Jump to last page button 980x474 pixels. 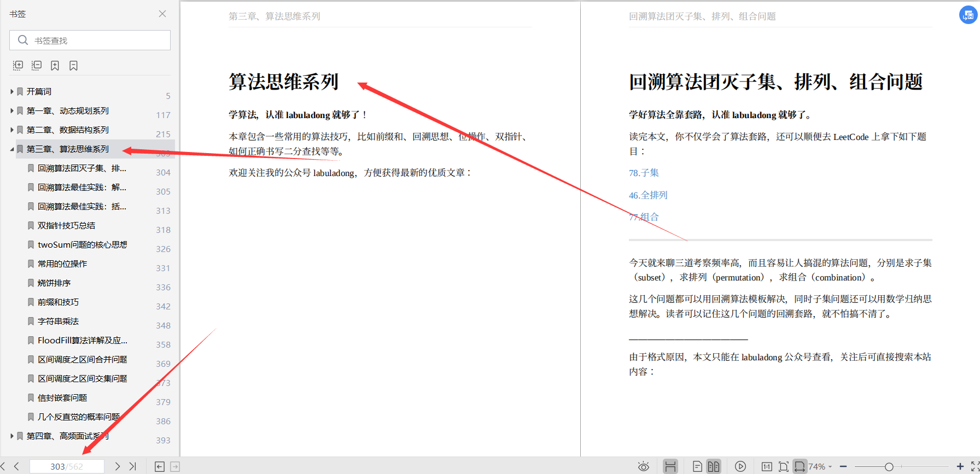click(x=132, y=466)
